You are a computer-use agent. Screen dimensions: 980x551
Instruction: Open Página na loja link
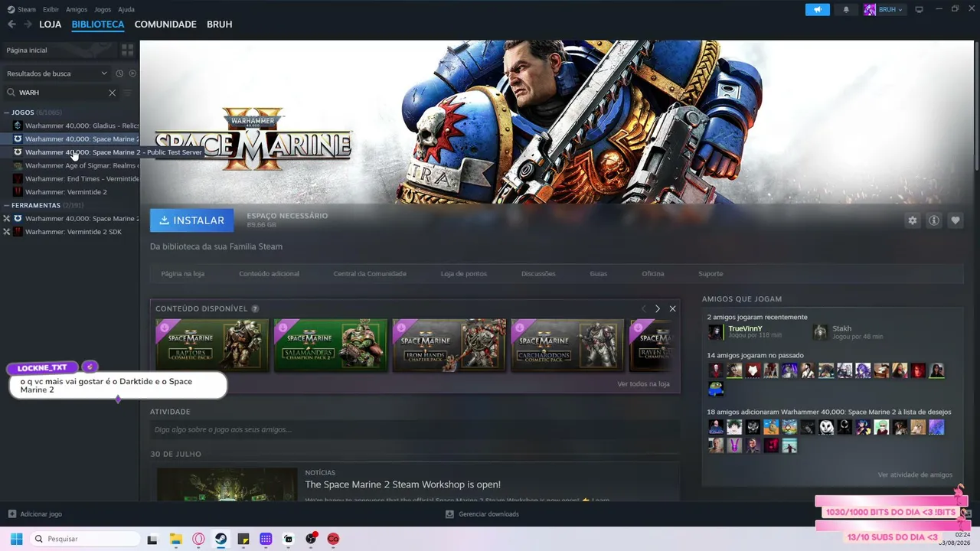[183, 274]
